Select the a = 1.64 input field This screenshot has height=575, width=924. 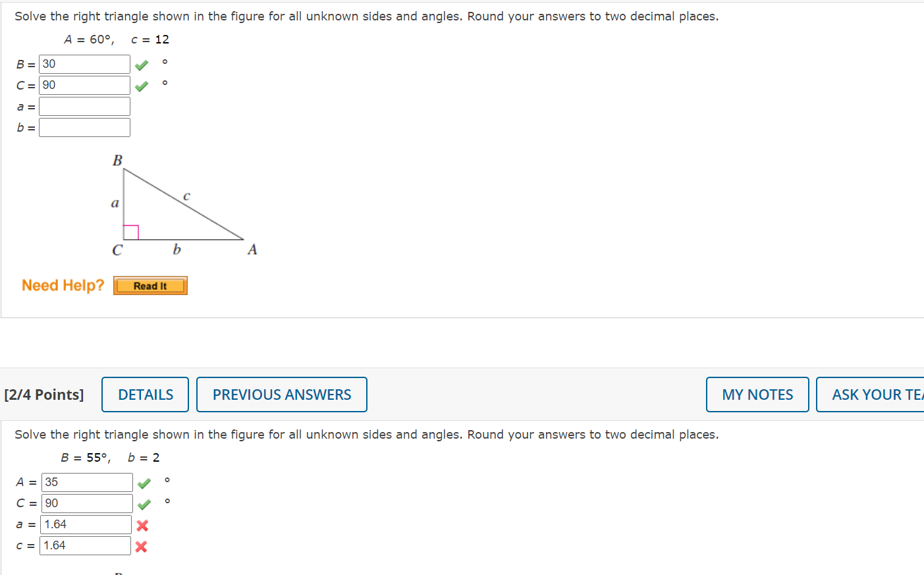tap(86, 524)
